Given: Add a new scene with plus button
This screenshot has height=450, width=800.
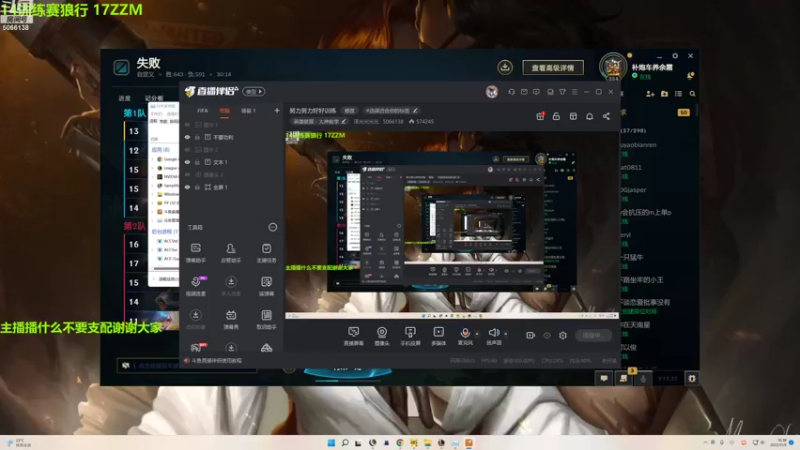Looking at the screenshot, I should pyautogui.click(x=277, y=110).
